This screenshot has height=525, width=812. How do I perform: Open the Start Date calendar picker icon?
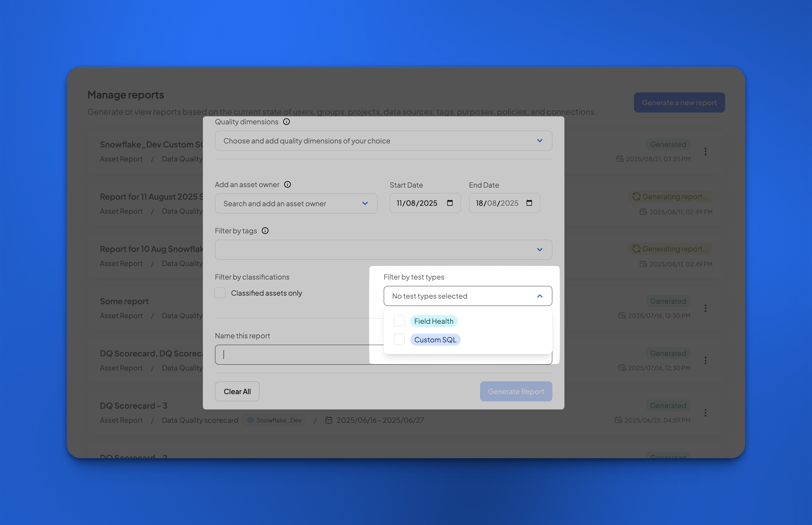[450, 203]
